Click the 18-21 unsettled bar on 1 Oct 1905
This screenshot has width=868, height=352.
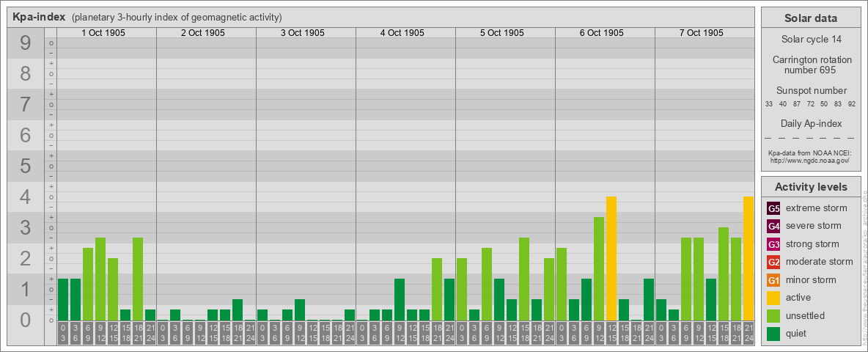pyautogui.click(x=138, y=279)
